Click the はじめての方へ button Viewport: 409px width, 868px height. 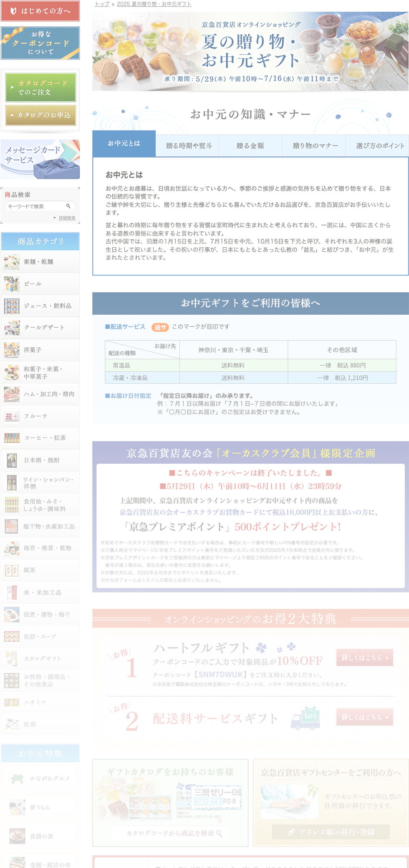(x=40, y=11)
